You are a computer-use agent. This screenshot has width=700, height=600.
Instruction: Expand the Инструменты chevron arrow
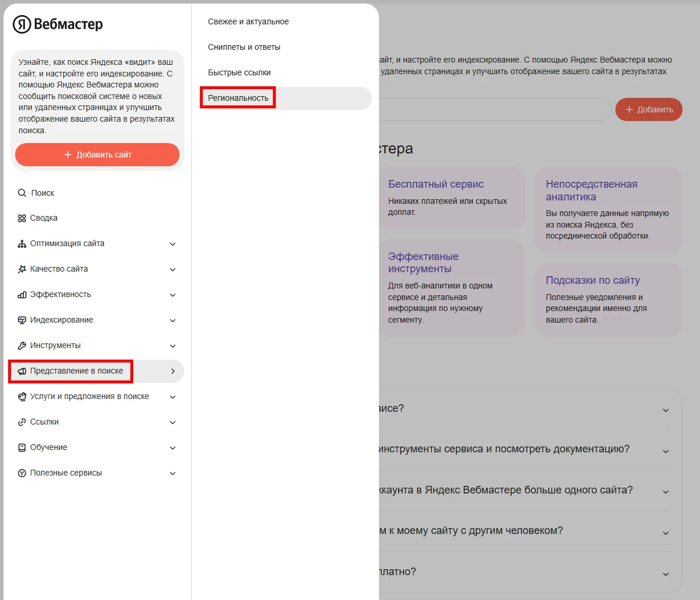click(172, 346)
